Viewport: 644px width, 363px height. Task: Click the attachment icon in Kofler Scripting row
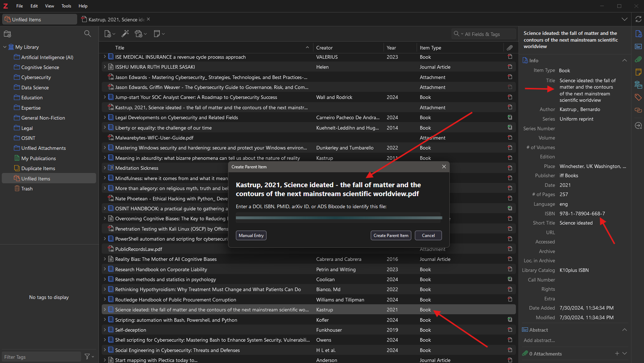coord(510,320)
